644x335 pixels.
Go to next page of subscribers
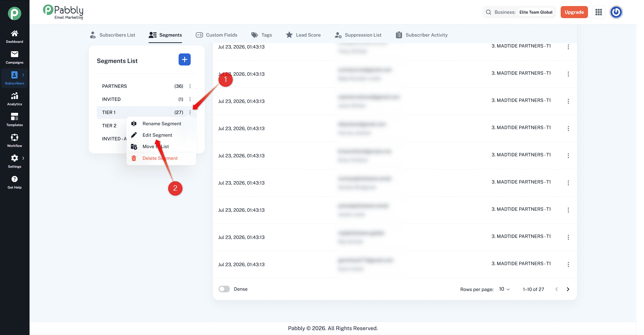coord(568,289)
